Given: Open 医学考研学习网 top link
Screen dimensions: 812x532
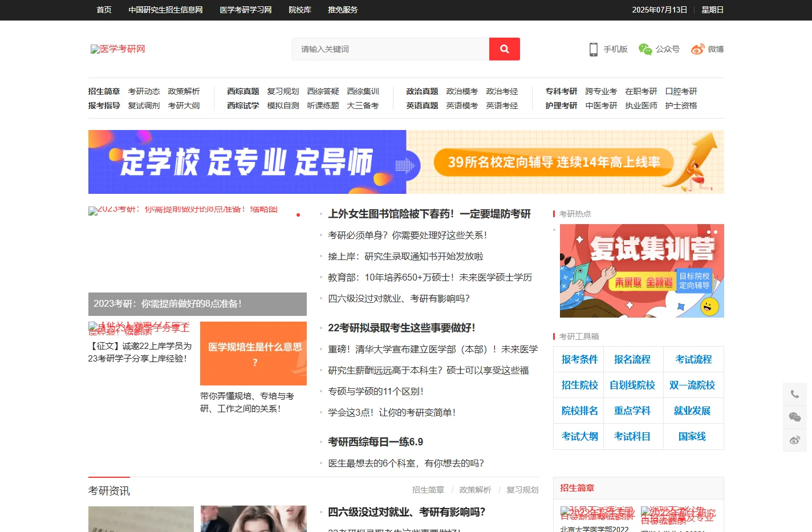Looking at the screenshot, I should 246,10.
